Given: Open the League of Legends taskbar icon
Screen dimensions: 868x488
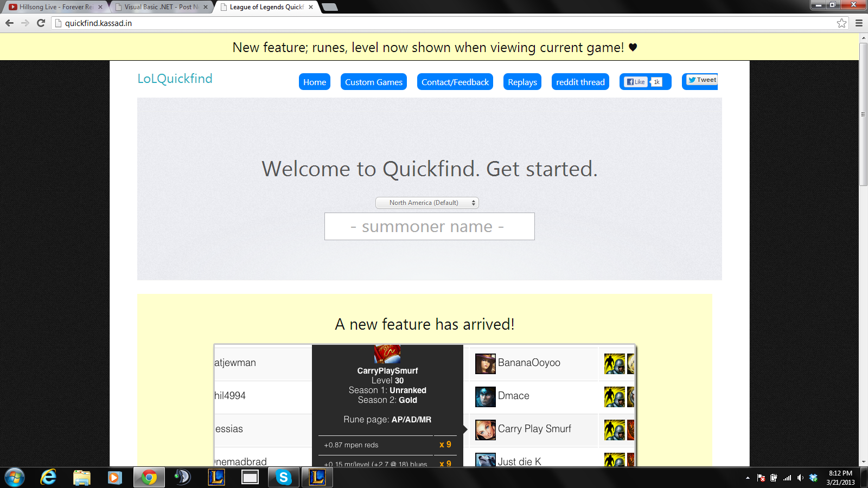Looking at the screenshot, I should coord(216,478).
